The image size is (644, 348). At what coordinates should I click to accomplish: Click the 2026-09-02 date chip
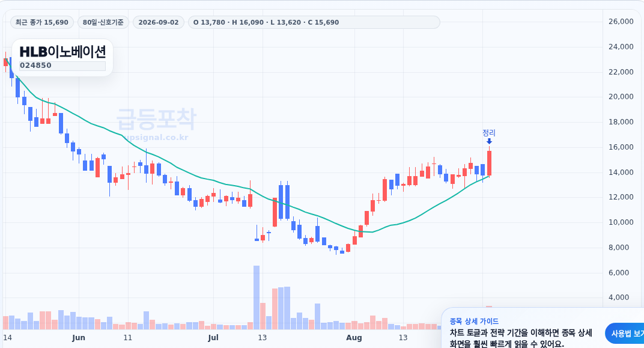159,22
